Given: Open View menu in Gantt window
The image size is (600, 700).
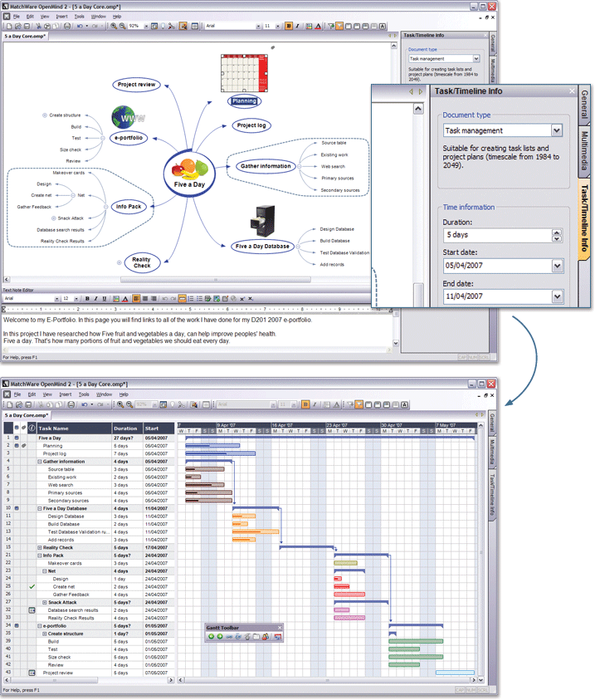Looking at the screenshot, I should pos(47,394).
